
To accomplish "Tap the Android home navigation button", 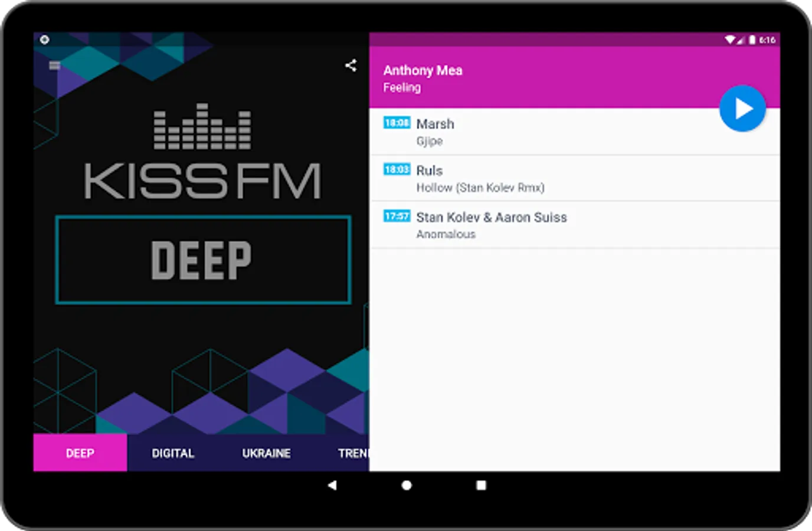I will (407, 485).
